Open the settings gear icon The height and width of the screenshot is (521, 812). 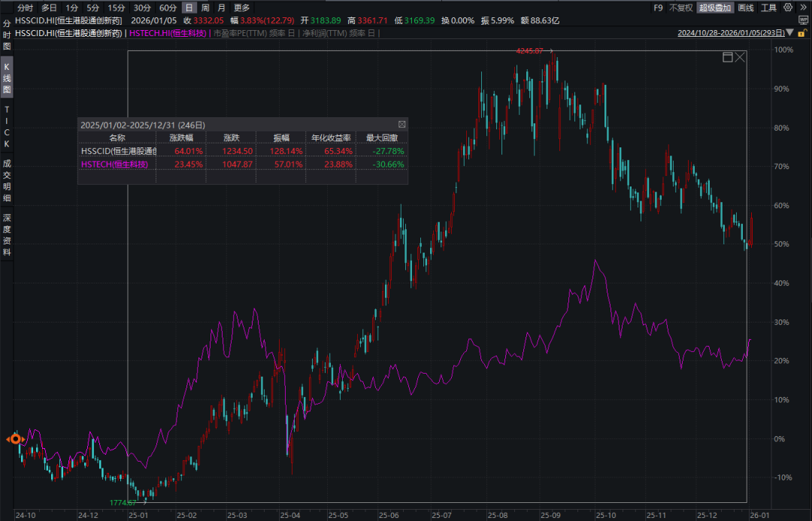788,8
